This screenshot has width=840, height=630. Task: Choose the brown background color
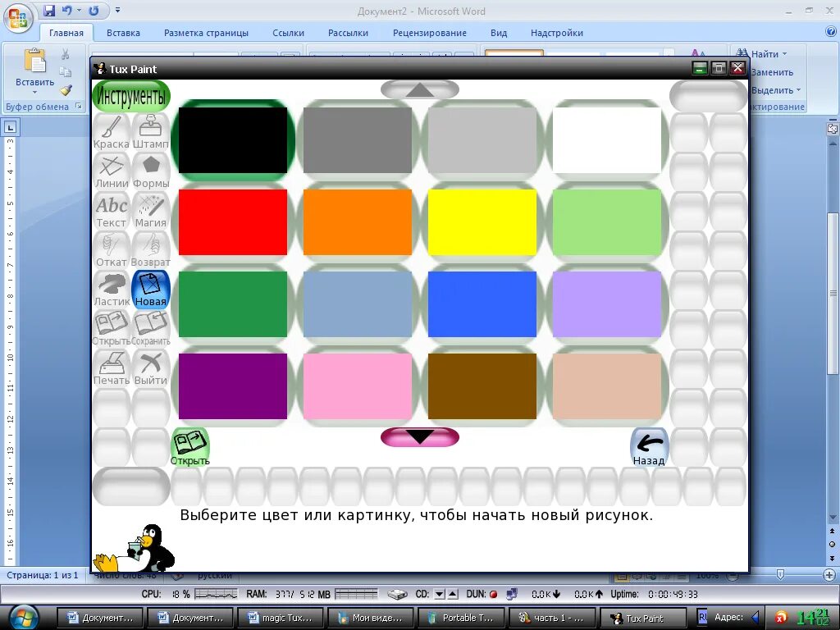[x=482, y=386]
